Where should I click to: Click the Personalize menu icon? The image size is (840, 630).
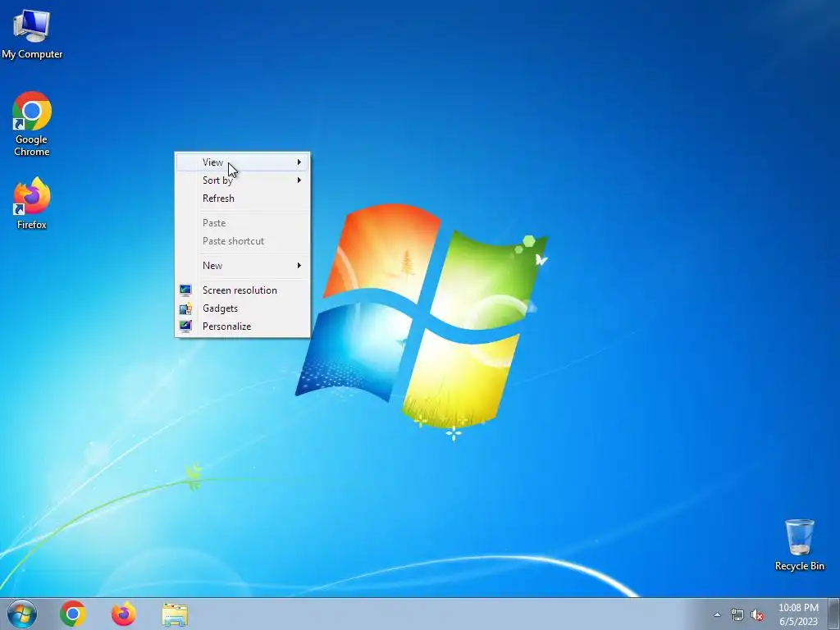click(185, 326)
